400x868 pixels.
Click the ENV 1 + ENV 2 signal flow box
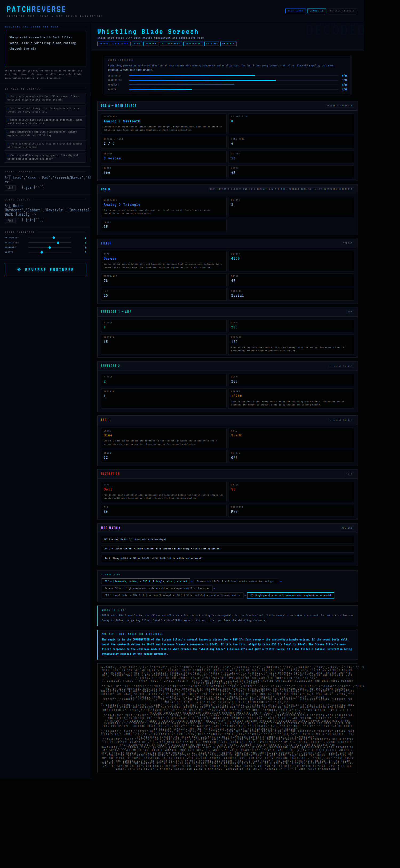[x=173, y=595]
